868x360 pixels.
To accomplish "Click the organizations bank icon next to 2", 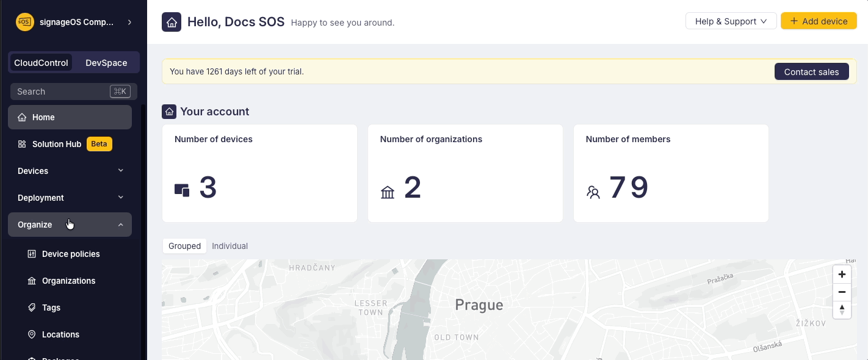I will pos(388,193).
